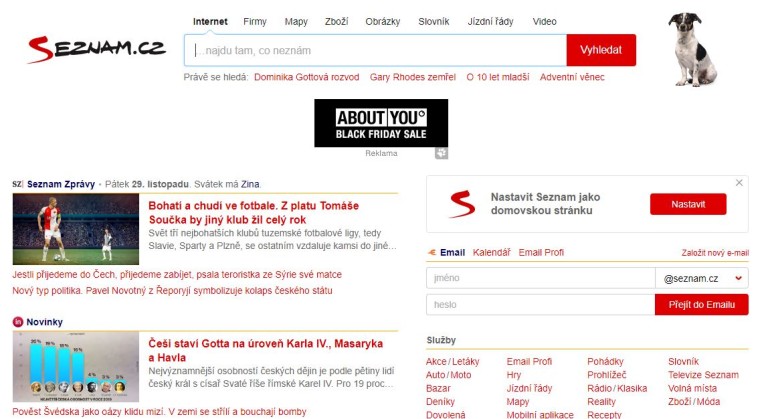Screen dimensions: 768x419
Task: Open the Založit nový e-mail link
Action: [x=714, y=253]
